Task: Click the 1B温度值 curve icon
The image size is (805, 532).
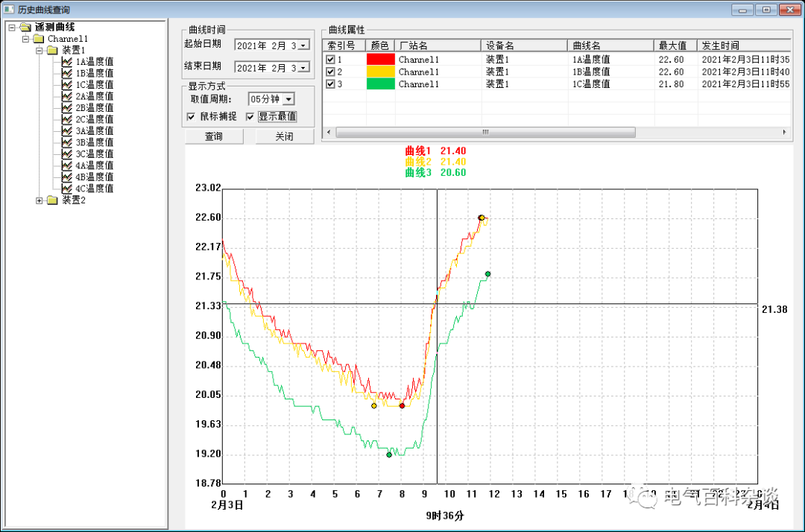Action: (67, 73)
